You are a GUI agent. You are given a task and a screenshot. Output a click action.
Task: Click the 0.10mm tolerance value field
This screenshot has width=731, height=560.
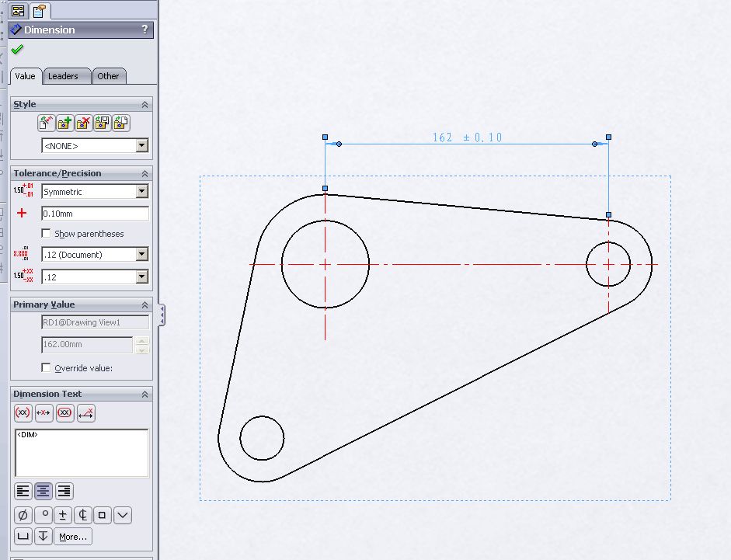click(95, 214)
